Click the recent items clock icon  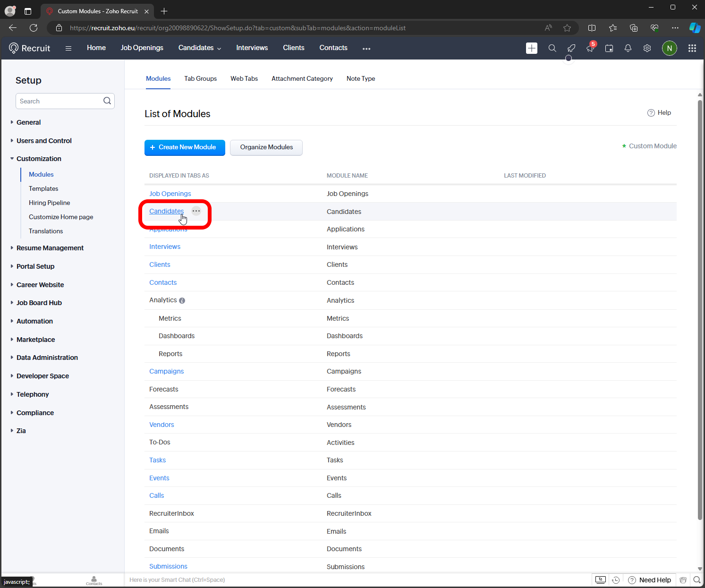(x=616, y=580)
